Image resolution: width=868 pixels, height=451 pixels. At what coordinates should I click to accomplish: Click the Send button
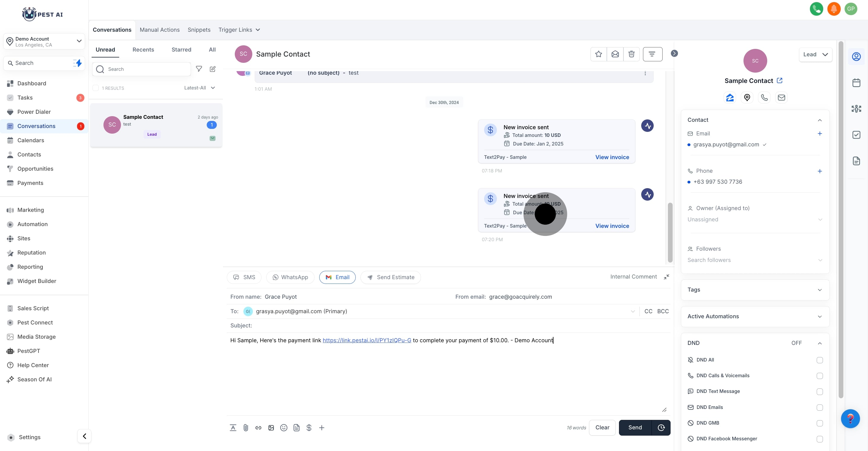click(635, 428)
